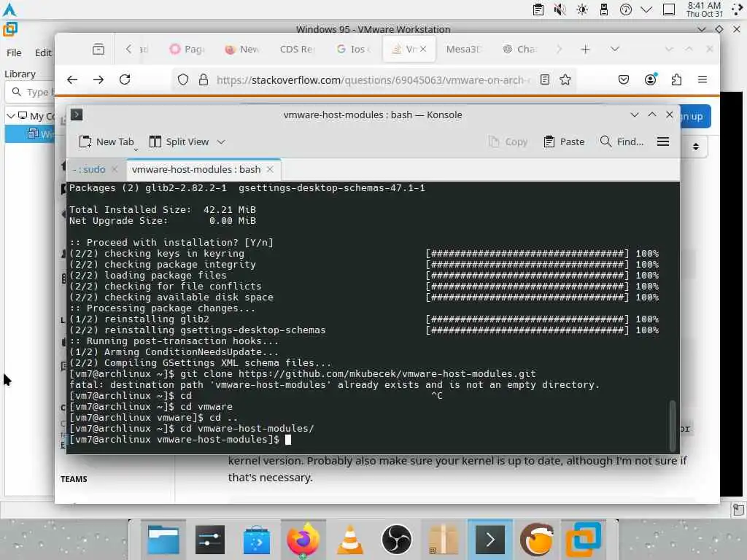747x560 pixels.
Task: Click the Paste button in Konsole toolbar
Action: pos(564,142)
